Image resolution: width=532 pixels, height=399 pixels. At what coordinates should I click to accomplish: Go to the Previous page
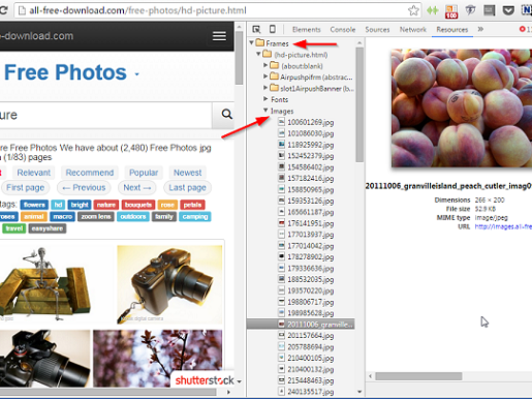[84, 188]
